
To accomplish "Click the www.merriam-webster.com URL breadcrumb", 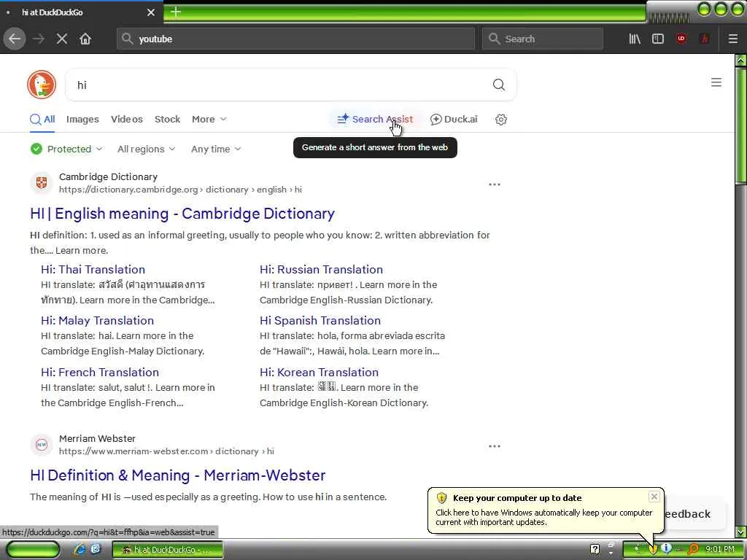I will 166,451.
